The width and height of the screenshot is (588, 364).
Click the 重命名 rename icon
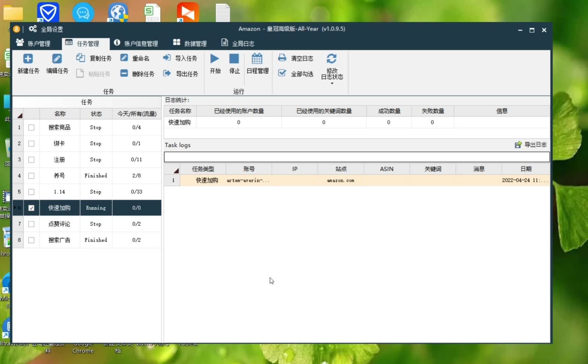[x=124, y=58]
